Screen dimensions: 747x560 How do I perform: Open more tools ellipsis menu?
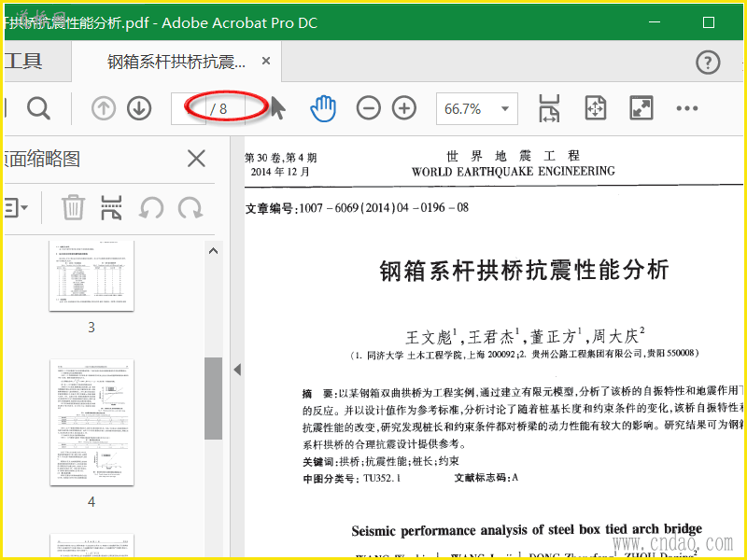(687, 108)
